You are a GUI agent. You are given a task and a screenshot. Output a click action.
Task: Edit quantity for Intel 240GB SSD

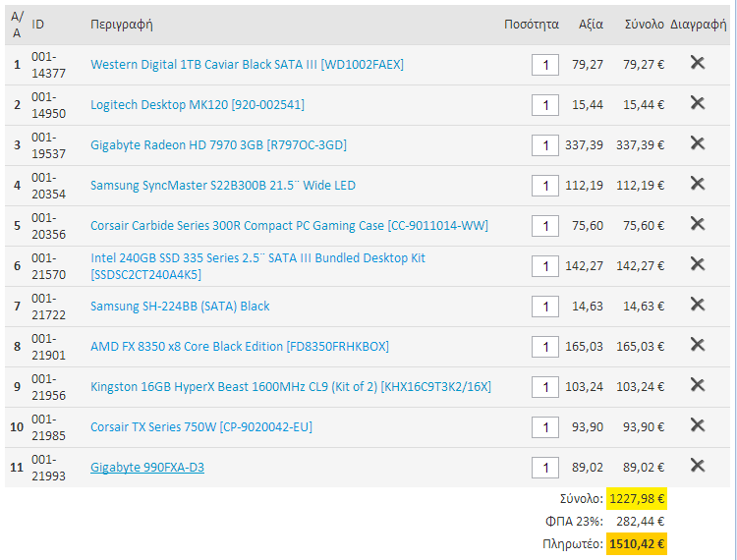point(545,266)
